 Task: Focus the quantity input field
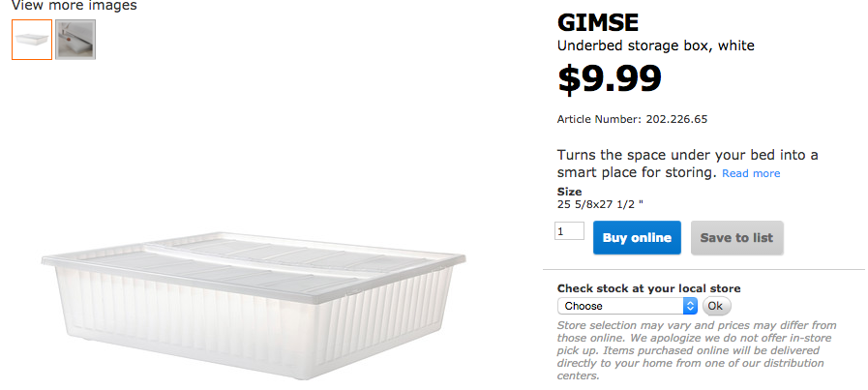[569, 231]
